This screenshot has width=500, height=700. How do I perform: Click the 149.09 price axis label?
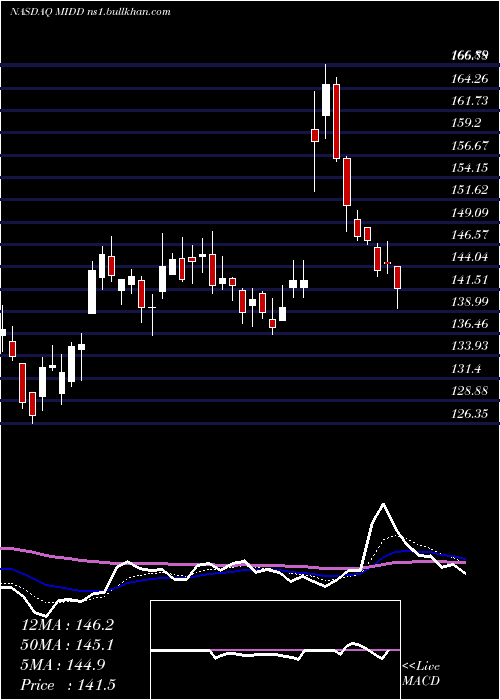click(x=470, y=212)
